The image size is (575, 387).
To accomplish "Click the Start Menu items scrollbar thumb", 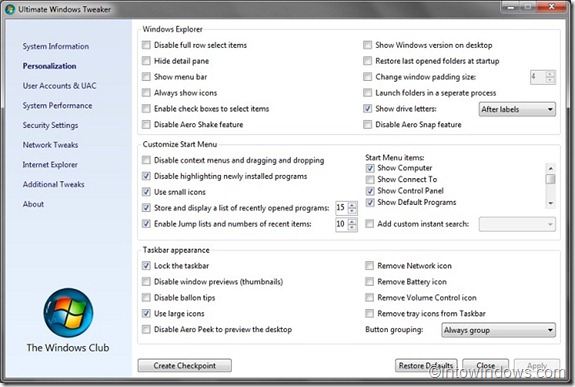I will (x=550, y=179).
